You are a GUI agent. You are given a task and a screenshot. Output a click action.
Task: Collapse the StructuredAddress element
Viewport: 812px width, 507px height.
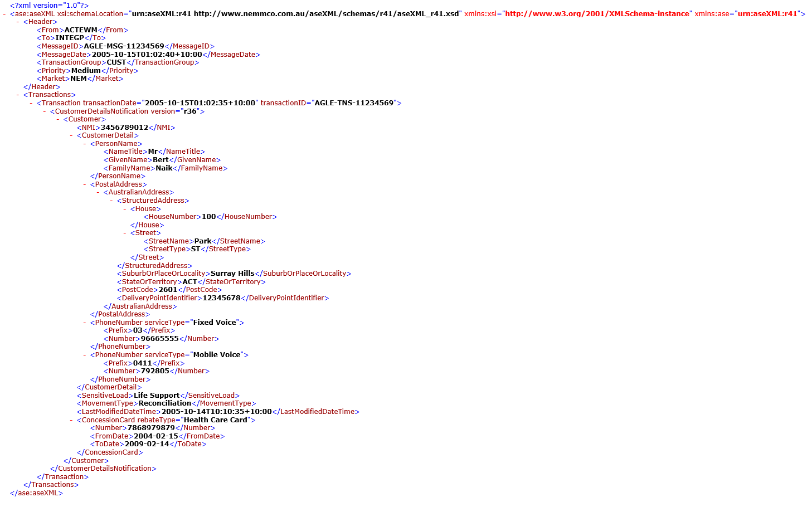coord(111,201)
